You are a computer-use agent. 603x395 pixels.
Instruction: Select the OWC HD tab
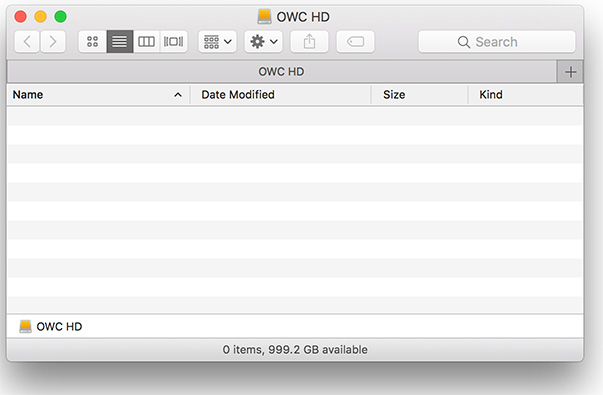[282, 72]
